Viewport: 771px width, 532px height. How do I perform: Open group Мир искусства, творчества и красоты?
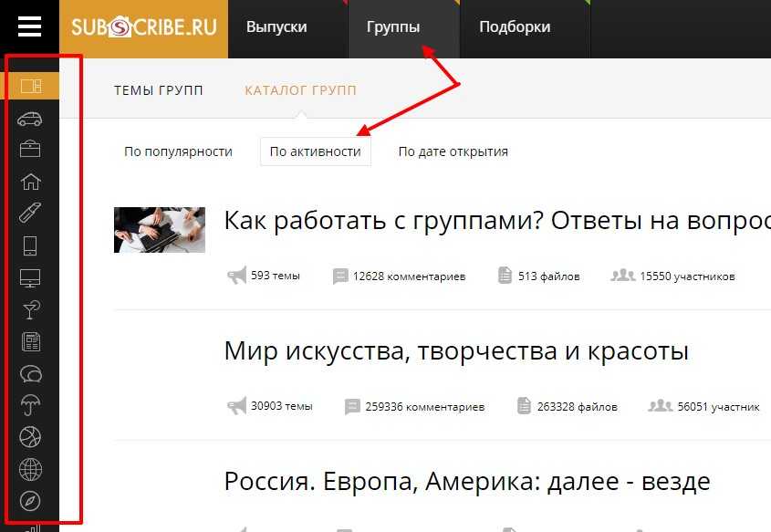coord(455,351)
